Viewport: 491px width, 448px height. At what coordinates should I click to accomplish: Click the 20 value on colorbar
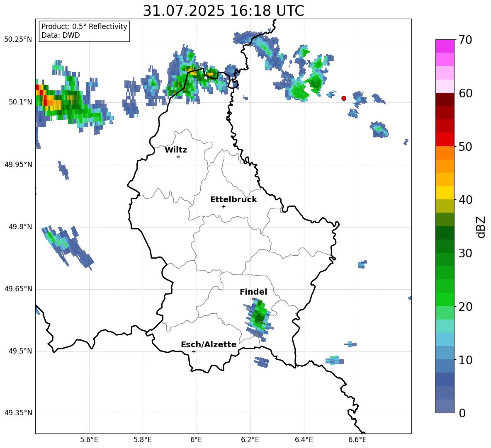point(465,307)
